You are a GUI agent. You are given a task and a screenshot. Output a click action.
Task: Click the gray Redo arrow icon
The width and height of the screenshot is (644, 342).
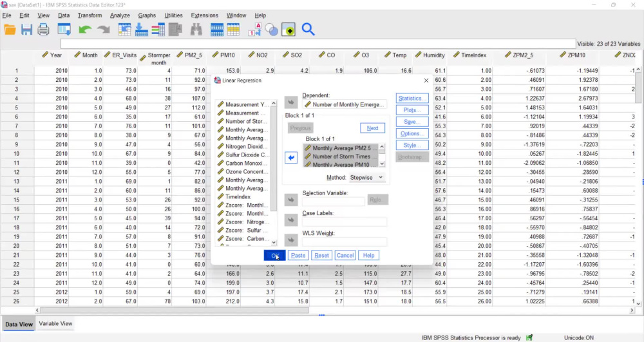(104, 30)
